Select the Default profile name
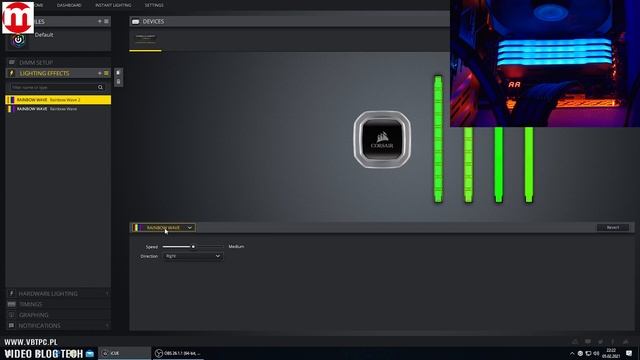This screenshot has height=360, width=640. tap(44, 35)
